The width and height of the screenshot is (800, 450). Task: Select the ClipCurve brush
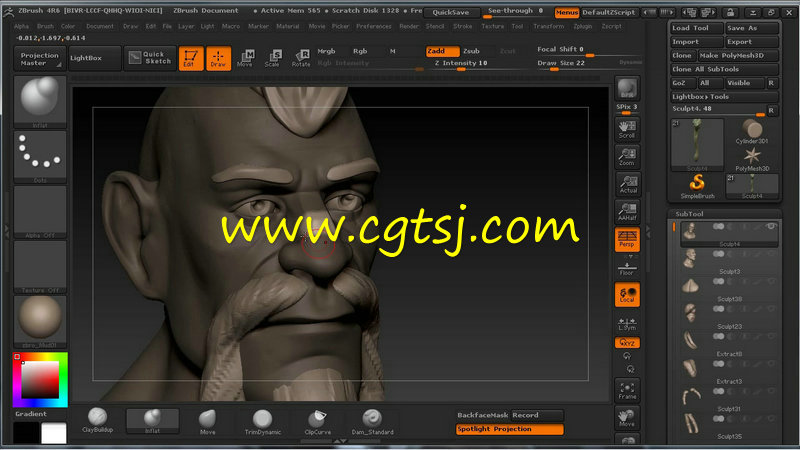coord(317,421)
